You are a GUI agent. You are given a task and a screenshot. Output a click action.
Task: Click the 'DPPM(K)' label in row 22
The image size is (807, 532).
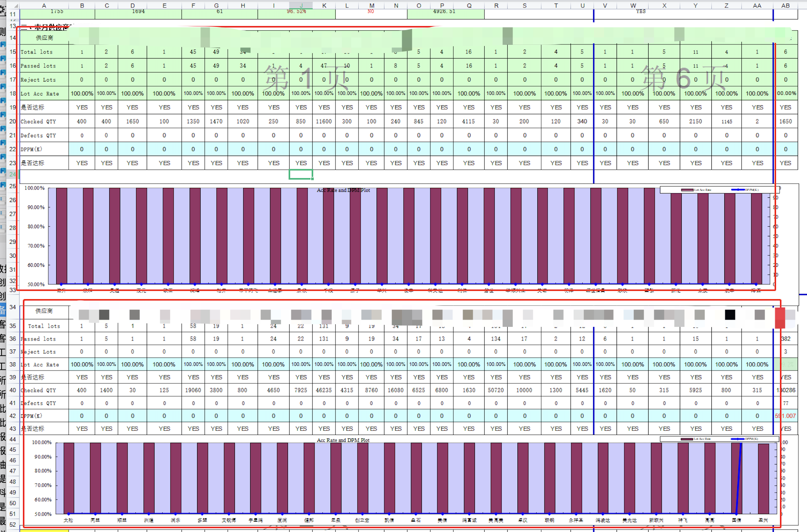tap(31, 149)
